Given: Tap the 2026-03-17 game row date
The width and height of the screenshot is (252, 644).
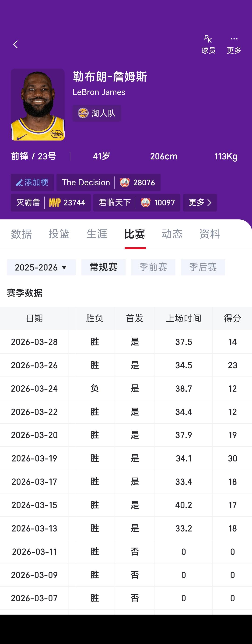Looking at the screenshot, I should coord(34,482).
